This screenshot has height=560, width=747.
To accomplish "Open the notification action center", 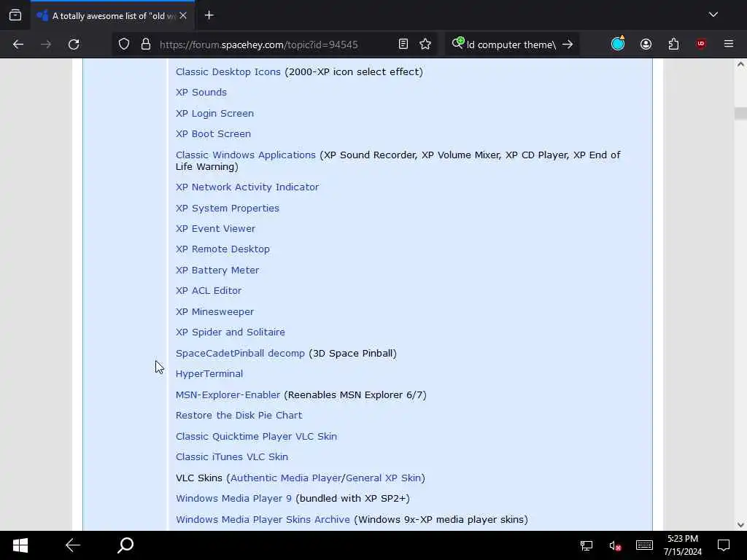I will 724,545.
